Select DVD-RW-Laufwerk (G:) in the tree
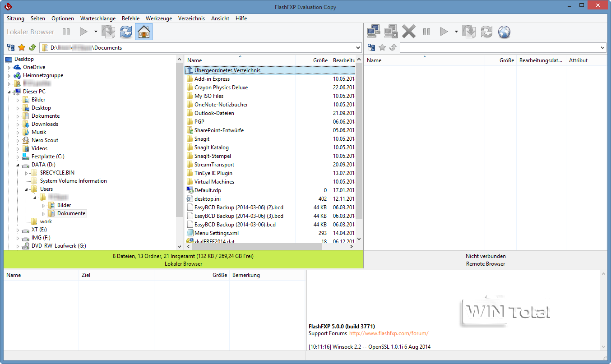 [x=59, y=246]
